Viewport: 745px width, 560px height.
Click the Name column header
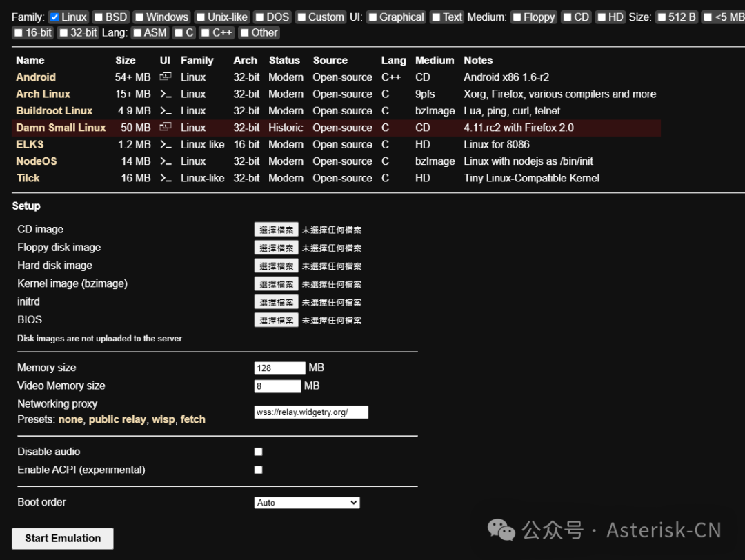click(30, 60)
